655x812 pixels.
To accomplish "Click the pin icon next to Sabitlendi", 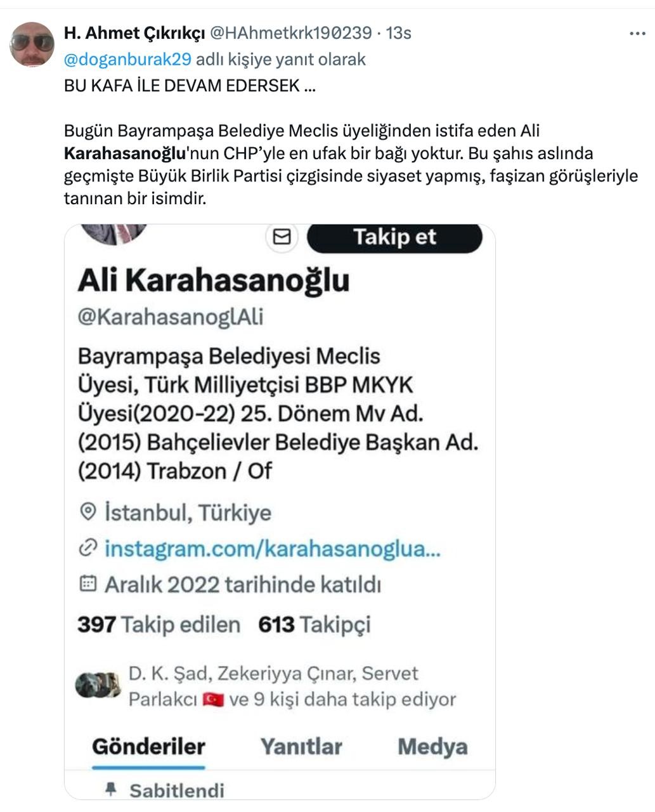I will pos(111,789).
